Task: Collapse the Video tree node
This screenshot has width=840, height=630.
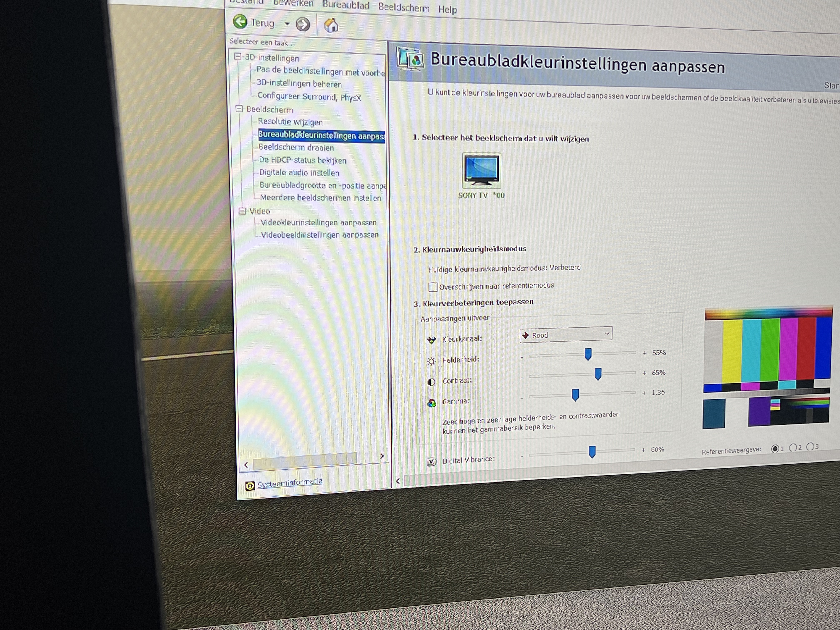Action: click(242, 211)
